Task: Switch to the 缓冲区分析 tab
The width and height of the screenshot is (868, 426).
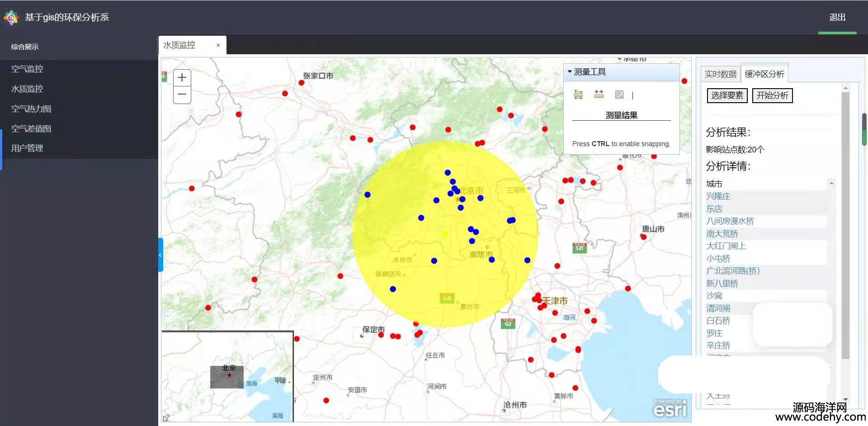Action: 764,74
